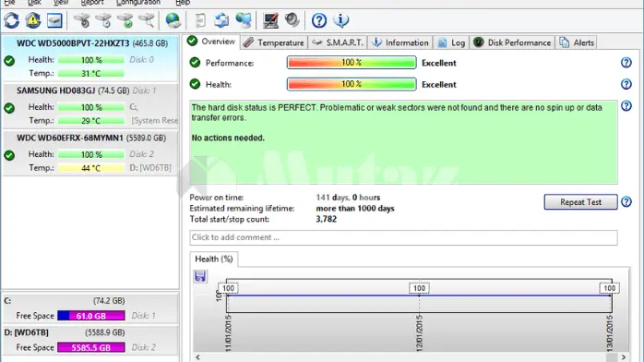Click green status check for WDC WD60EFRX disk
Image resolution: width=644 pixels, height=362 pixels.
coord(9,155)
